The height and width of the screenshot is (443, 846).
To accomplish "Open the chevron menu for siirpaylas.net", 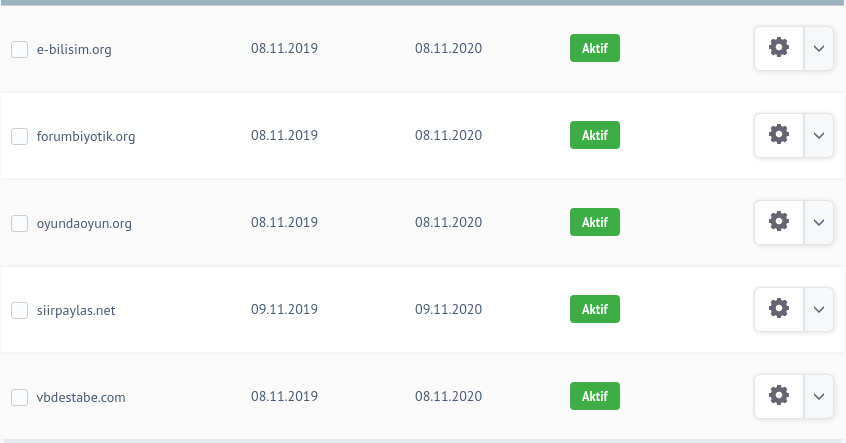I will point(818,310).
